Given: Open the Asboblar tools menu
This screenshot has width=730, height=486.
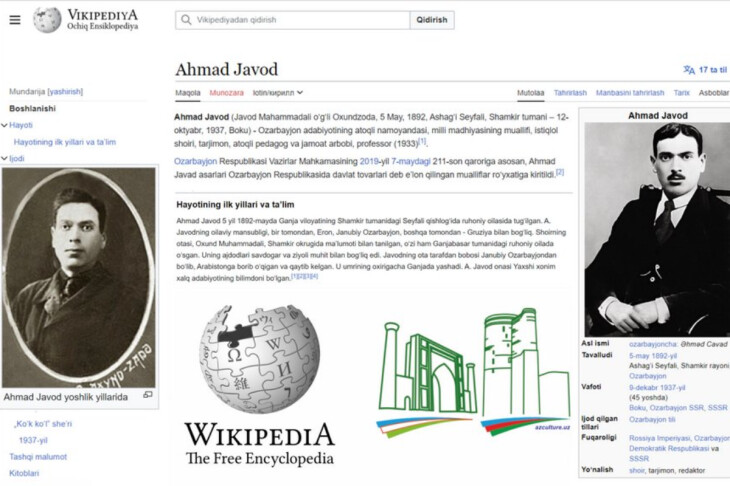Looking at the screenshot, I should tap(714, 93).
